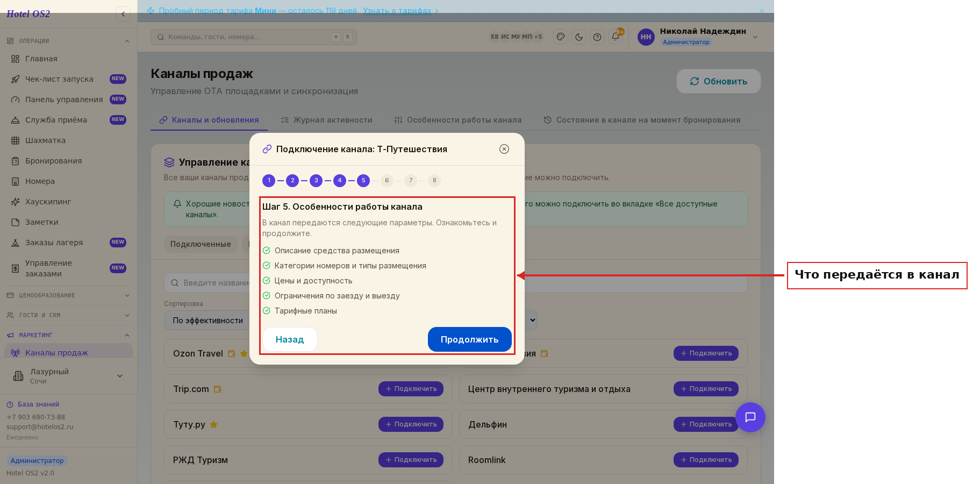The height and width of the screenshot is (484, 980).
Task: Select step 7 circle in wizard
Action: (x=411, y=181)
